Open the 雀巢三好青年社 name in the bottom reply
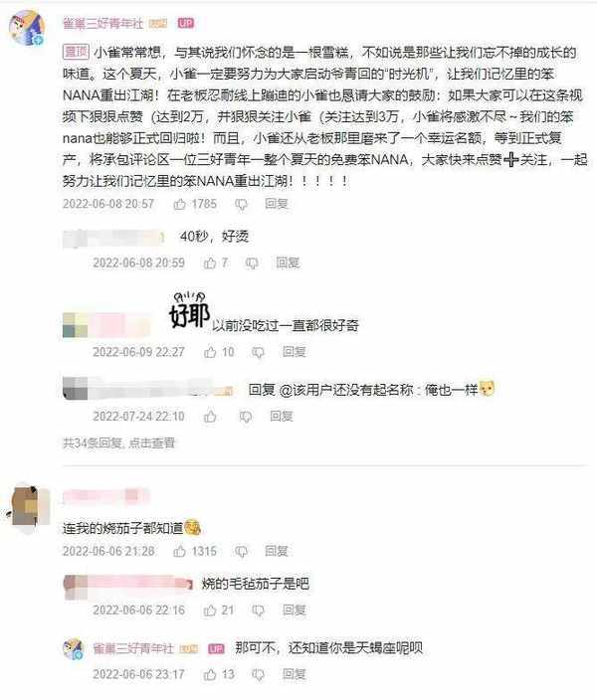Viewport: 597px width, 700px height. click(133, 648)
